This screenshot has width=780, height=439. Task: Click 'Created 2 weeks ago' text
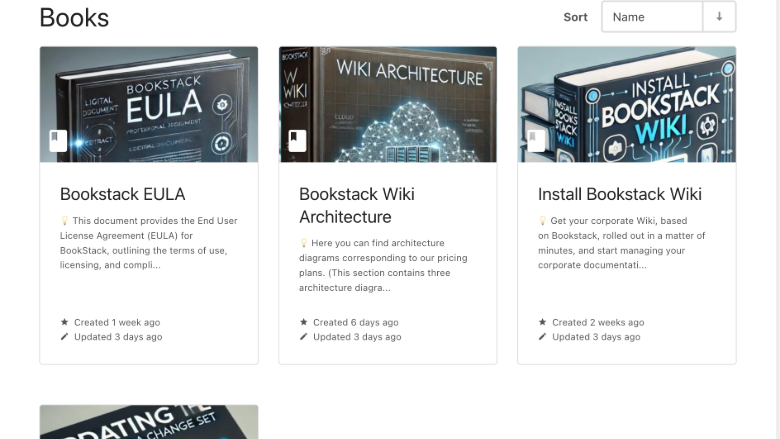point(598,322)
